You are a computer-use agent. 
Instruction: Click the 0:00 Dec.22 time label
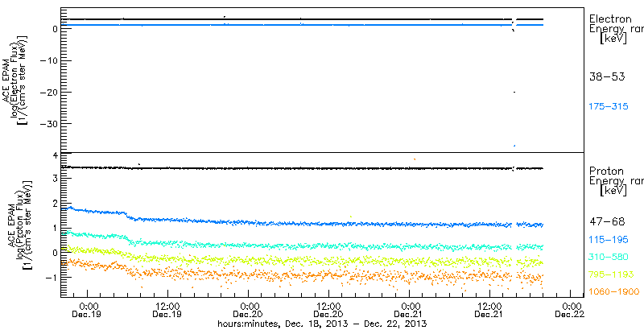click(571, 311)
